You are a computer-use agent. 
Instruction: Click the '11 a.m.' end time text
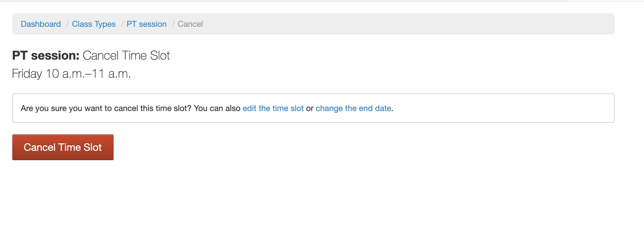click(111, 74)
